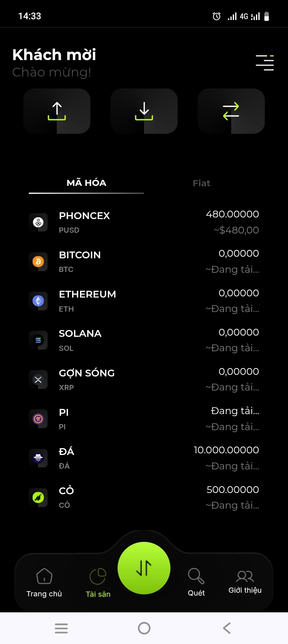Open the GỢN SÓNG XRP asset row
This screenshot has width=288, height=644.
[144, 379]
